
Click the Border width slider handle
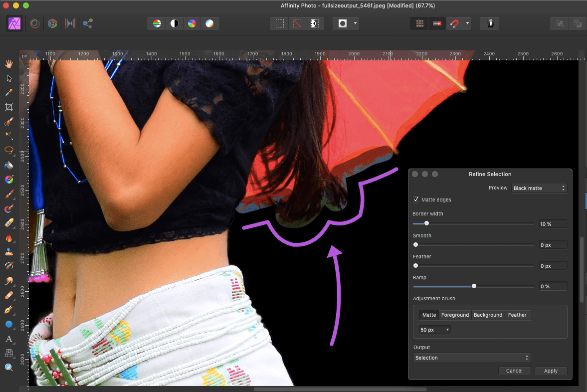[x=426, y=224]
